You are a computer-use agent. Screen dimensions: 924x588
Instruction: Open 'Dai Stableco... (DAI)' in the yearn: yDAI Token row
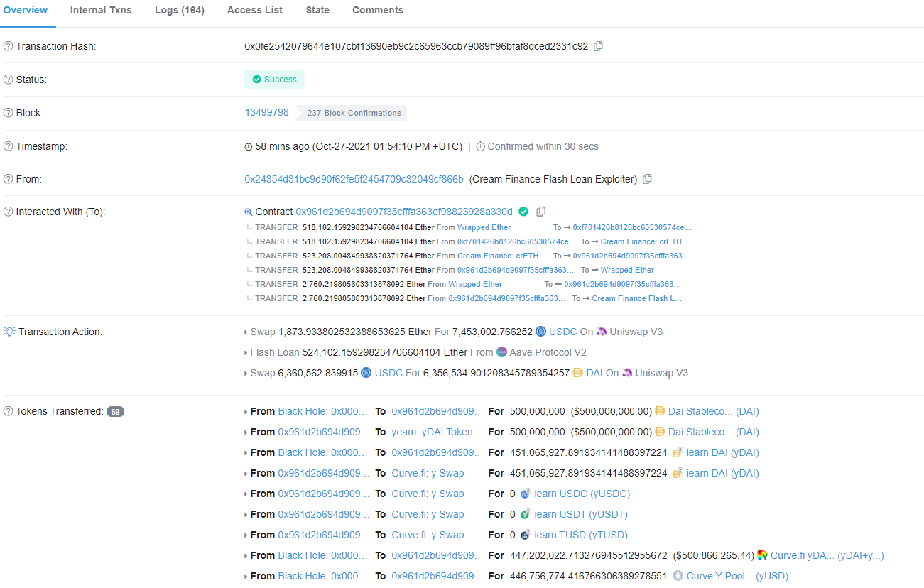tap(714, 432)
